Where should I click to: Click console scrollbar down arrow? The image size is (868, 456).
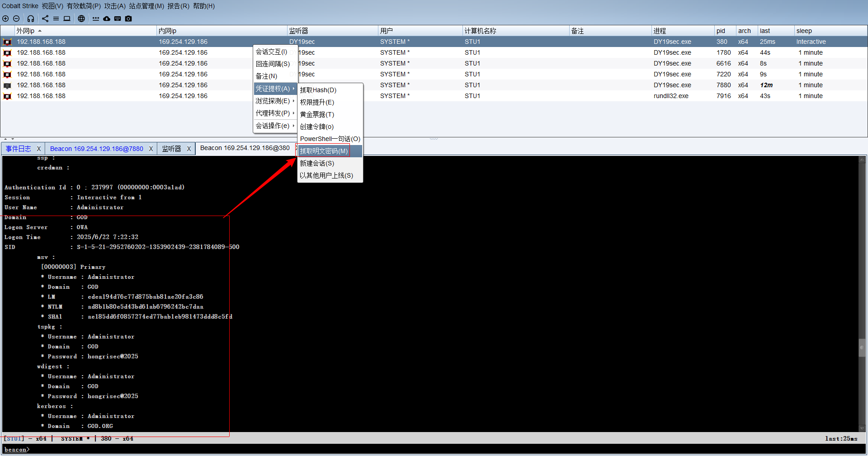pos(862,428)
